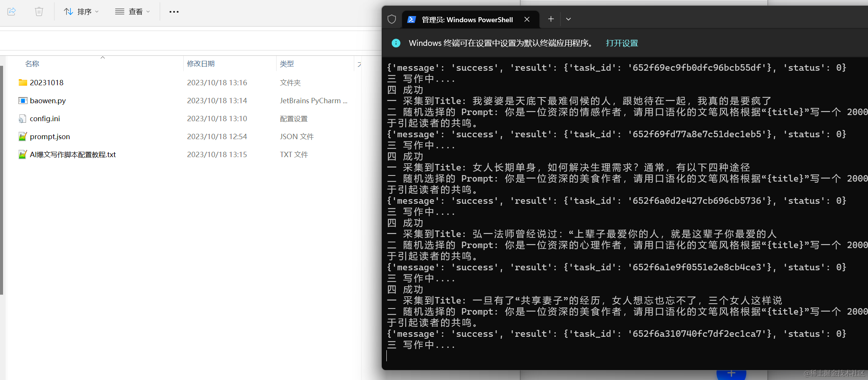The height and width of the screenshot is (380, 868).
Task: Click the prompt.json file icon
Action: (23, 136)
